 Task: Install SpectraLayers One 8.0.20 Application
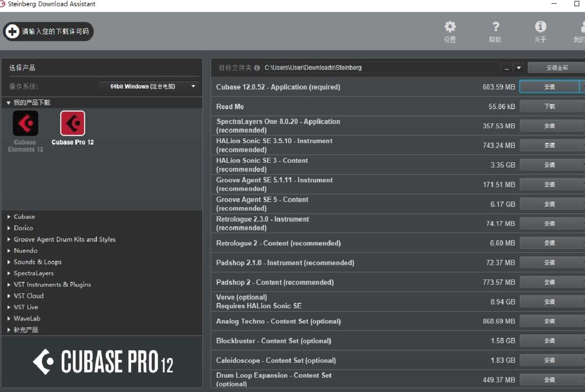pos(549,126)
